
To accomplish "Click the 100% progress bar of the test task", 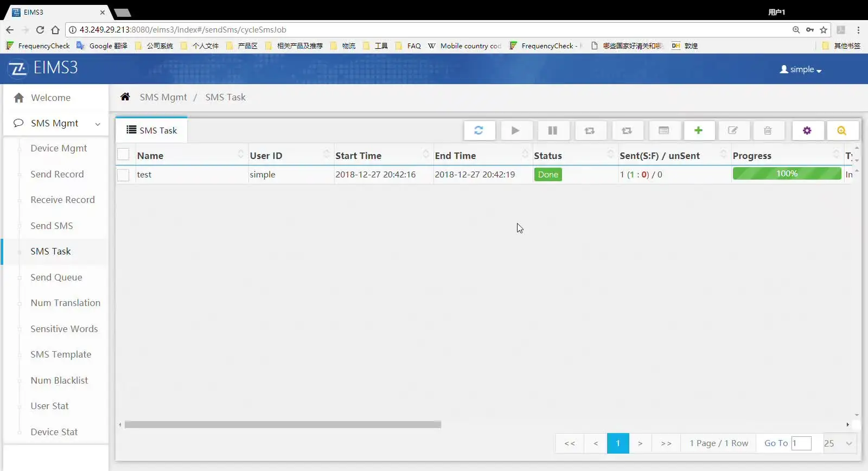I will (x=787, y=174).
